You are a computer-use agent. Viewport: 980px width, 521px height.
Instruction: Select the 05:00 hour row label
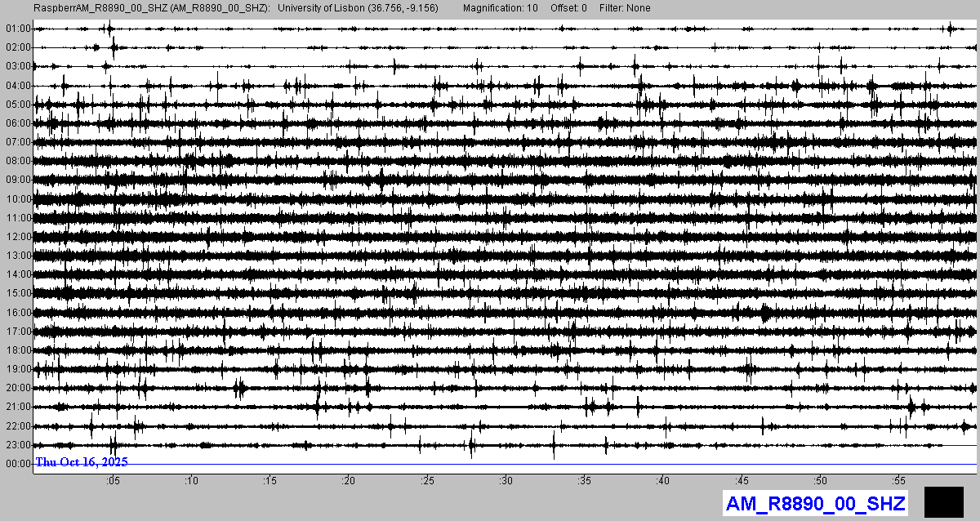coord(17,105)
